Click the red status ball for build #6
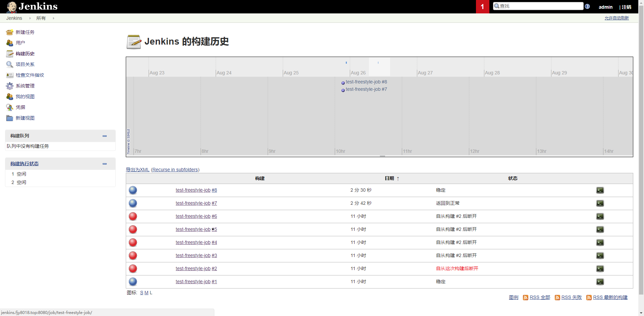This screenshot has height=316, width=644. pyautogui.click(x=133, y=216)
